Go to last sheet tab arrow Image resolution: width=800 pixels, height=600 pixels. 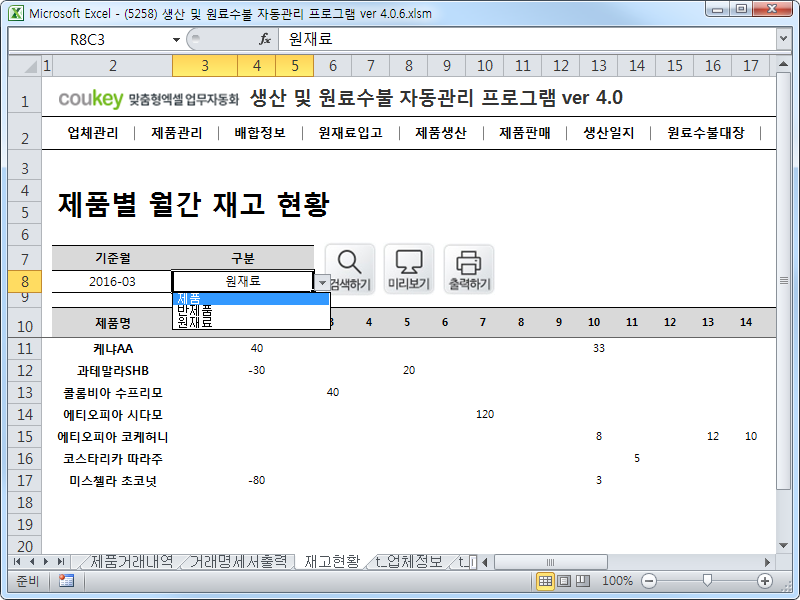coord(61,562)
